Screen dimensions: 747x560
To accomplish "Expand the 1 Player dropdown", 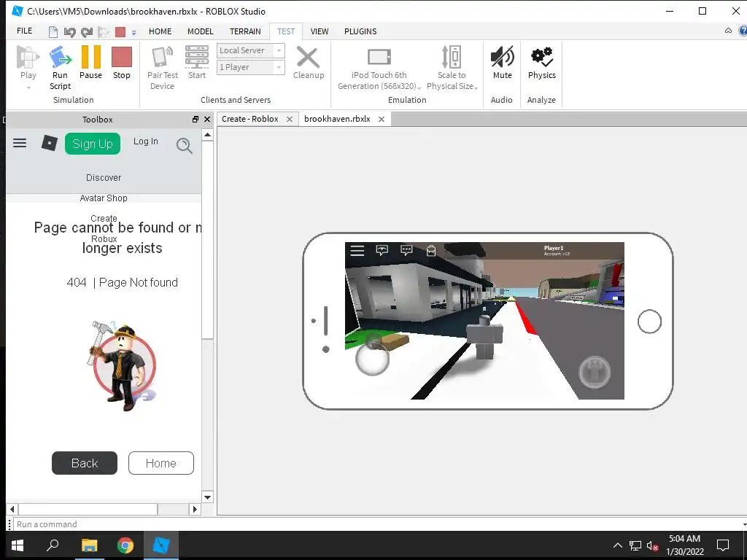I will (x=279, y=67).
